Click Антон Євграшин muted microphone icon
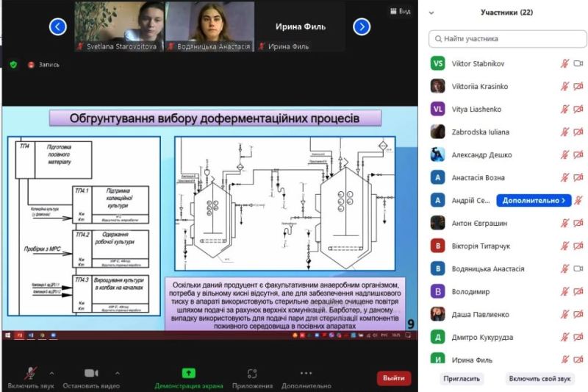This screenshot has width=588, height=392. pyautogui.click(x=564, y=223)
